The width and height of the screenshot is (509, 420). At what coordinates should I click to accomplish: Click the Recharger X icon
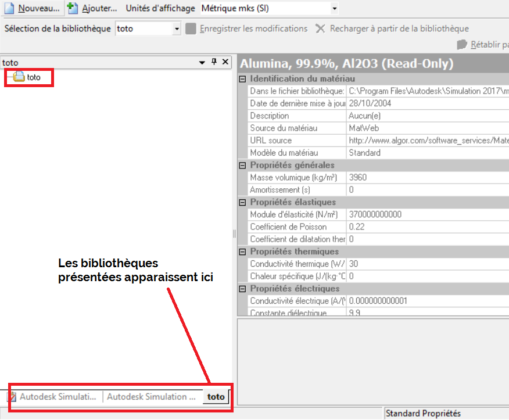320,28
